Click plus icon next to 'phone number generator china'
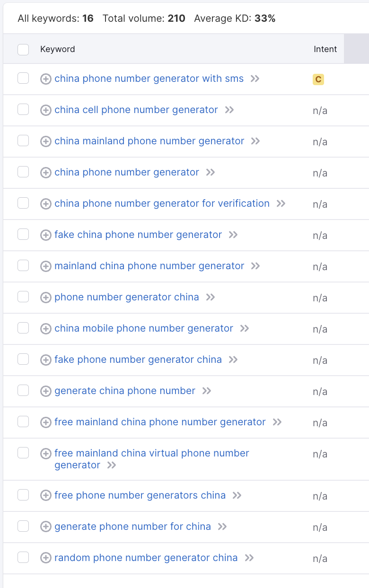The height and width of the screenshot is (588, 369). (x=46, y=298)
